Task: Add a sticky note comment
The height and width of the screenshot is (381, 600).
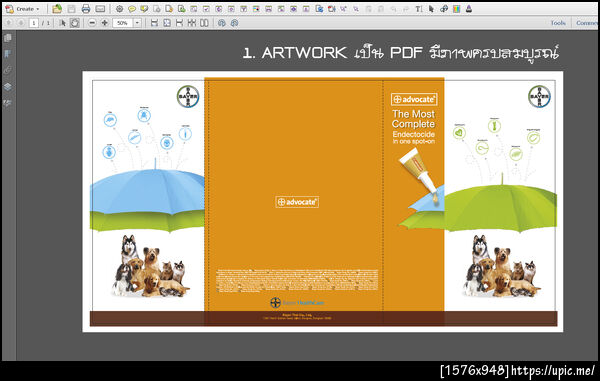Action: (x=132, y=9)
